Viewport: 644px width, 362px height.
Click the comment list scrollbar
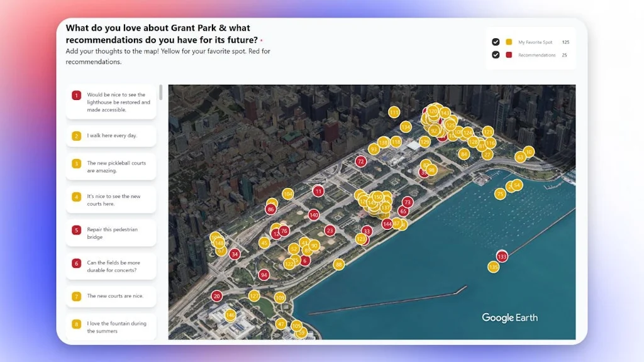[x=161, y=93]
